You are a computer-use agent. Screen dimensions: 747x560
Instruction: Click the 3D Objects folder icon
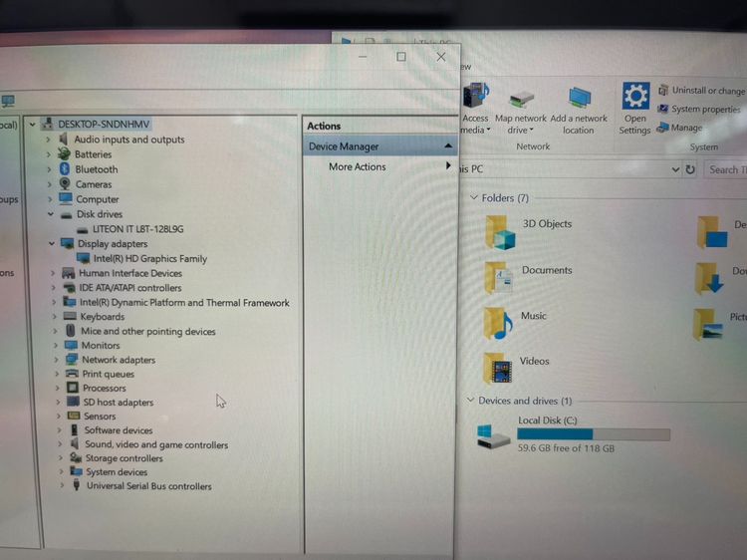coord(500,232)
